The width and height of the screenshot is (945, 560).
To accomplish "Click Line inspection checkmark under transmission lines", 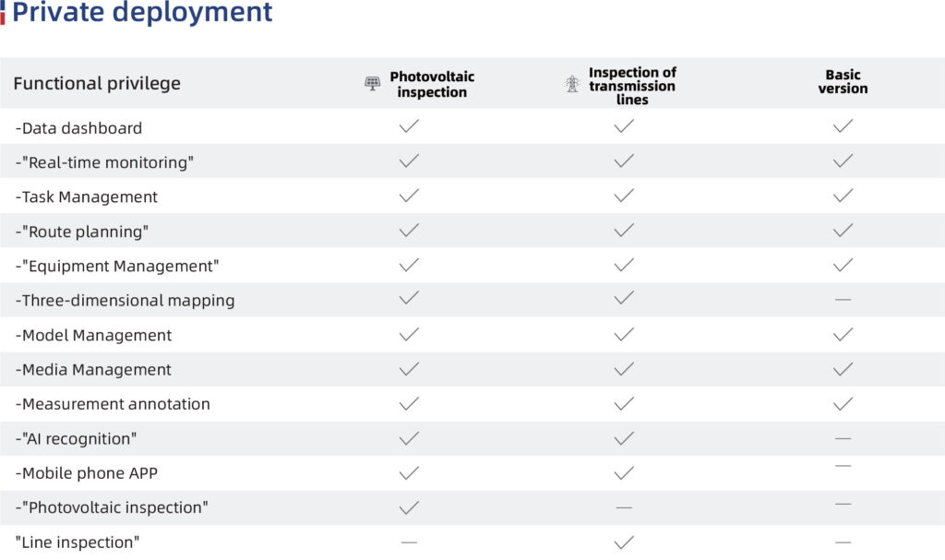I will pyautogui.click(x=624, y=542).
